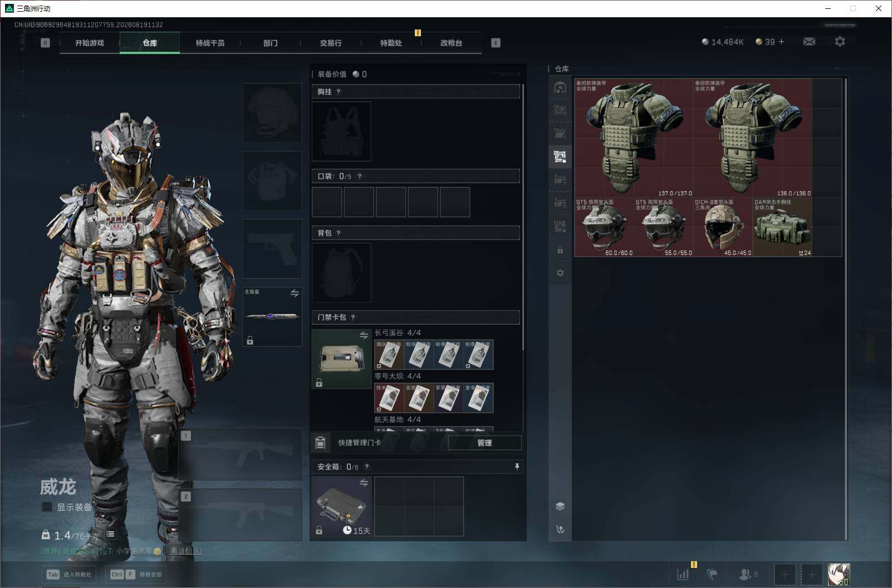Open the warehouse sidebar gear settings
Viewport: 892px width, 588px height.
[x=560, y=273]
